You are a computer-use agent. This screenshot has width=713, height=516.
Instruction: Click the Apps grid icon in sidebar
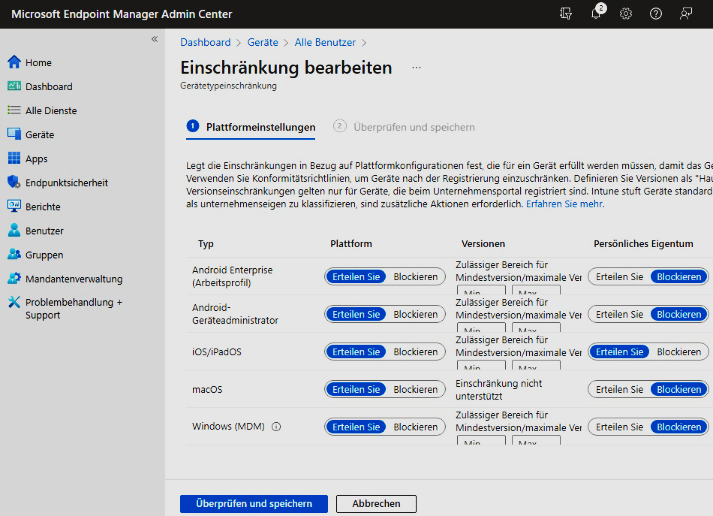point(14,159)
